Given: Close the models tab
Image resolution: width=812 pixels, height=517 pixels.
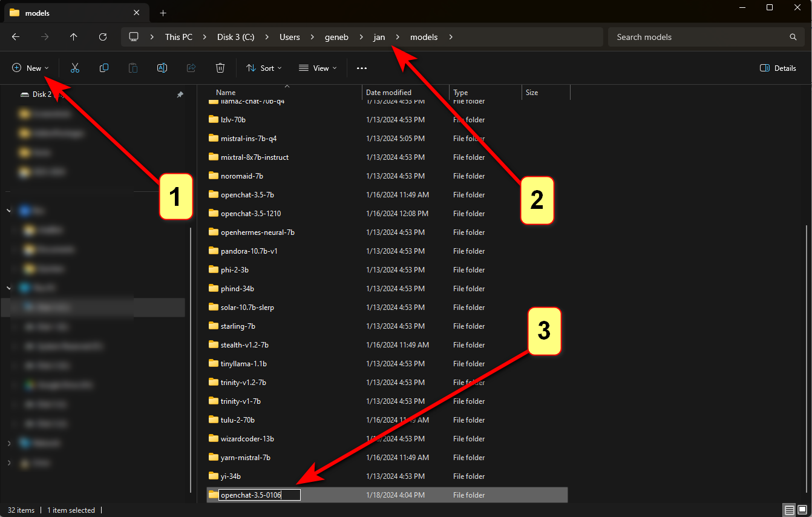Looking at the screenshot, I should [137, 13].
